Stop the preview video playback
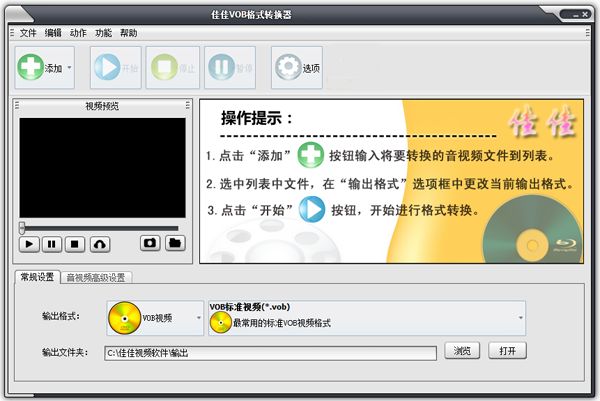The height and width of the screenshot is (401, 600). click(75, 244)
